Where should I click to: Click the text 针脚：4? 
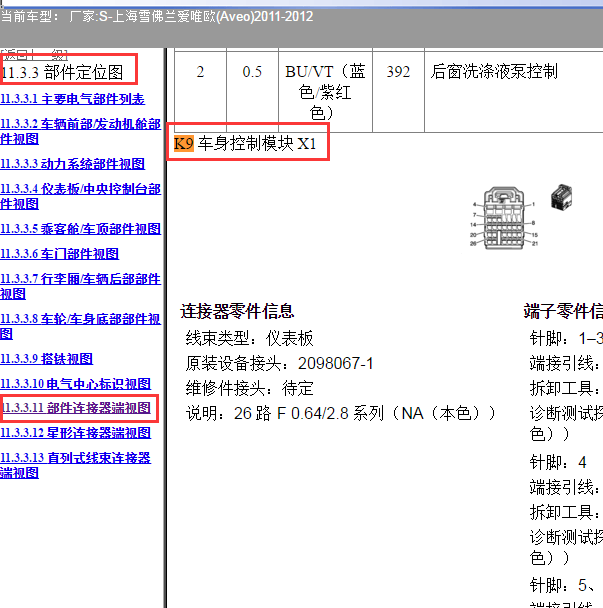(x=558, y=462)
